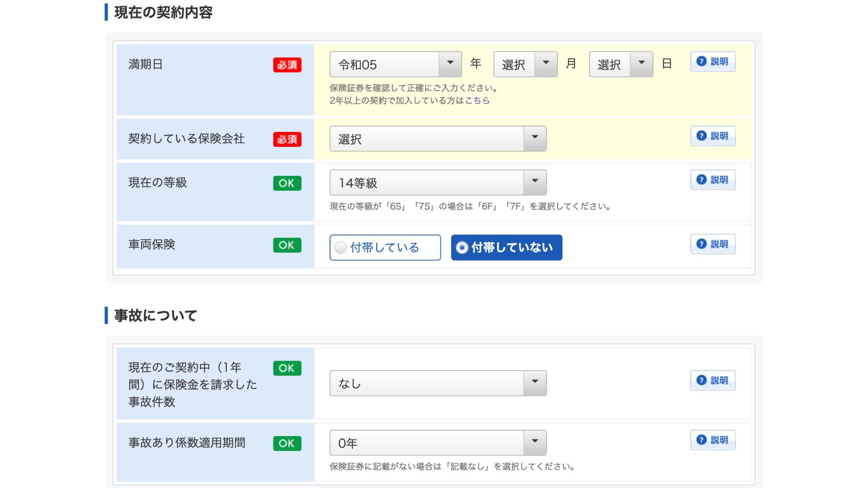868x488 pixels.
Task: Click the 事故について section heading
Action: tap(156, 315)
